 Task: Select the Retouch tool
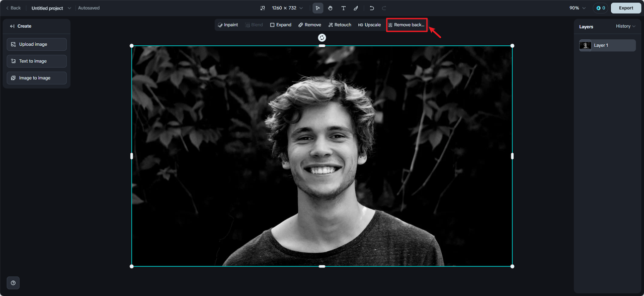pyautogui.click(x=340, y=25)
